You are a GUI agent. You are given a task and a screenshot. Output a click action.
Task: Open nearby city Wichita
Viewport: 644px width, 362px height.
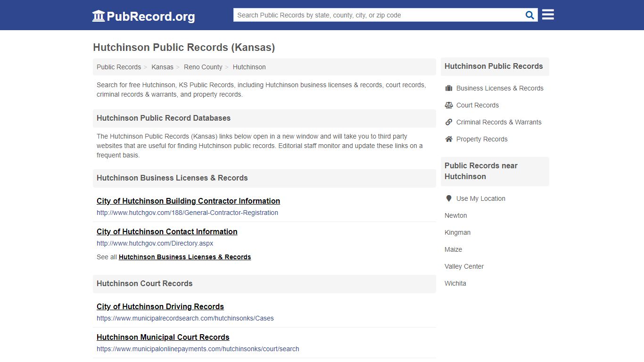coord(455,283)
